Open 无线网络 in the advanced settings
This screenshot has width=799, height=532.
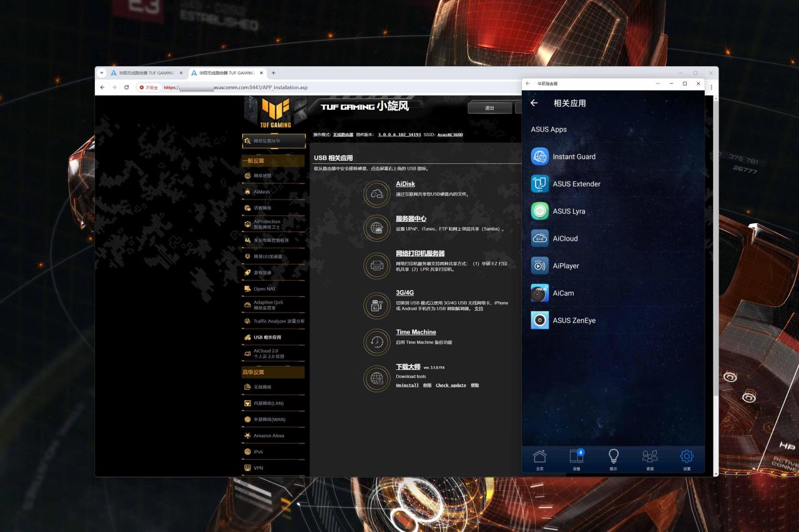(273, 387)
